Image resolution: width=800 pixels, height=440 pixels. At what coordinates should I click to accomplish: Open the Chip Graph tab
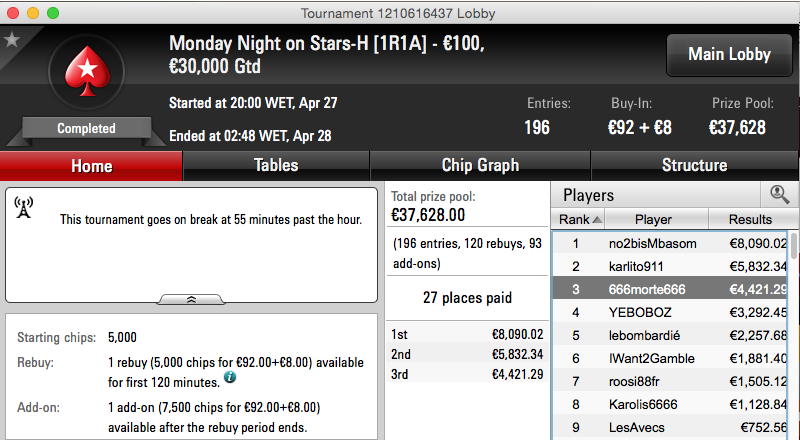[x=480, y=166]
